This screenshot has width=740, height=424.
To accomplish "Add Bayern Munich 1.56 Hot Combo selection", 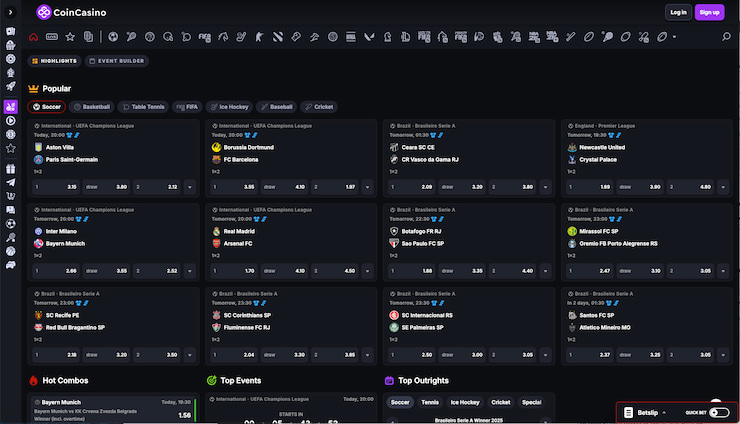I will [113, 409].
